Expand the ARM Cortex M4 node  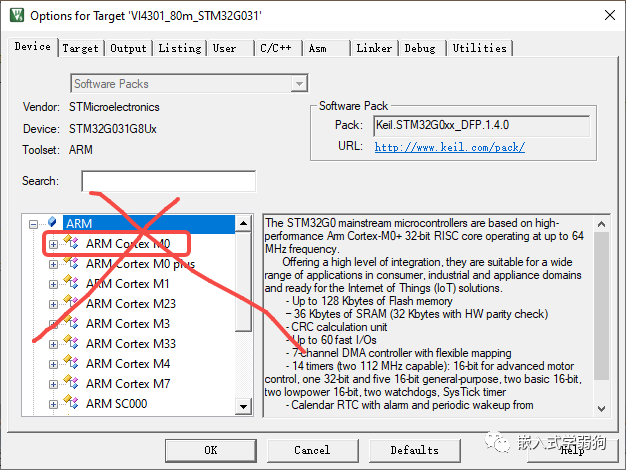[x=53, y=364]
